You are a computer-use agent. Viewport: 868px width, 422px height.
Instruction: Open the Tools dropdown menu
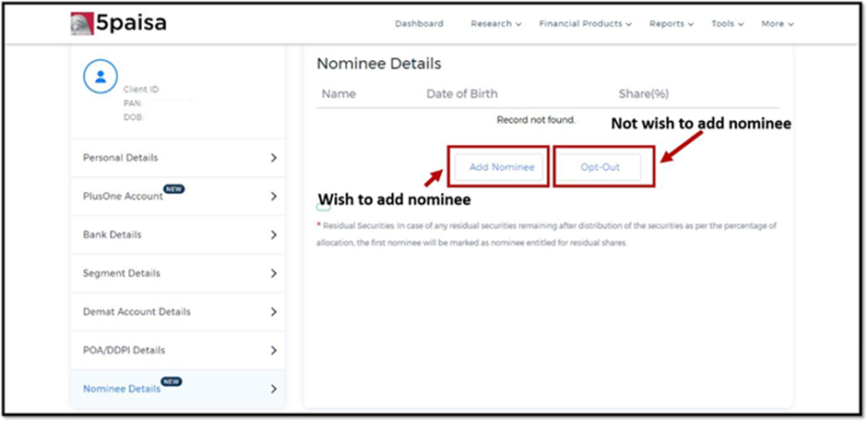(x=728, y=24)
